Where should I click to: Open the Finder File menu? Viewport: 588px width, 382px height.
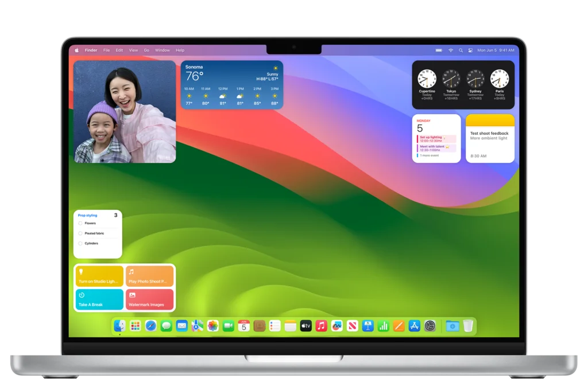coord(106,50)
